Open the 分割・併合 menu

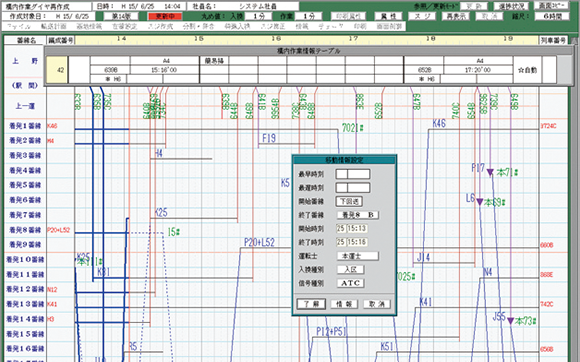click(x=198, y=27)
